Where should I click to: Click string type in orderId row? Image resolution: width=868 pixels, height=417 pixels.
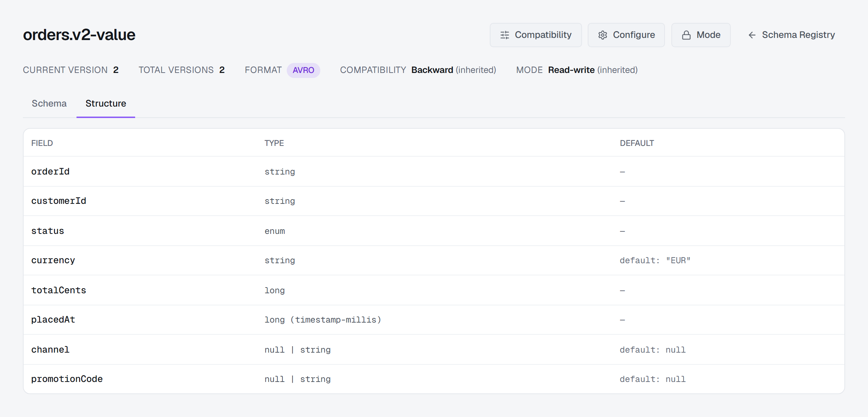280,172
